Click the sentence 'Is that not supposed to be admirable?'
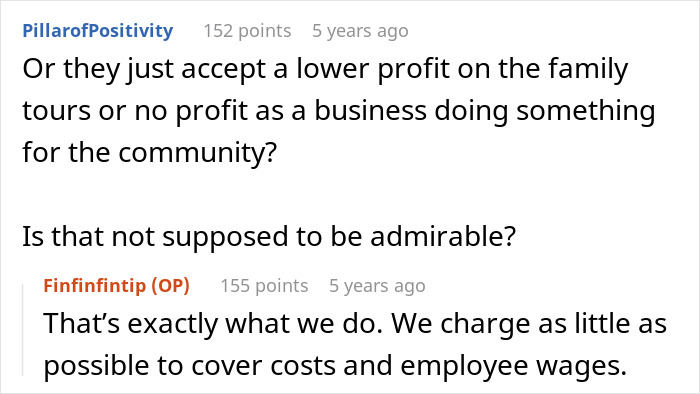Viewport: 700px width, 394px height. [269, 236]
